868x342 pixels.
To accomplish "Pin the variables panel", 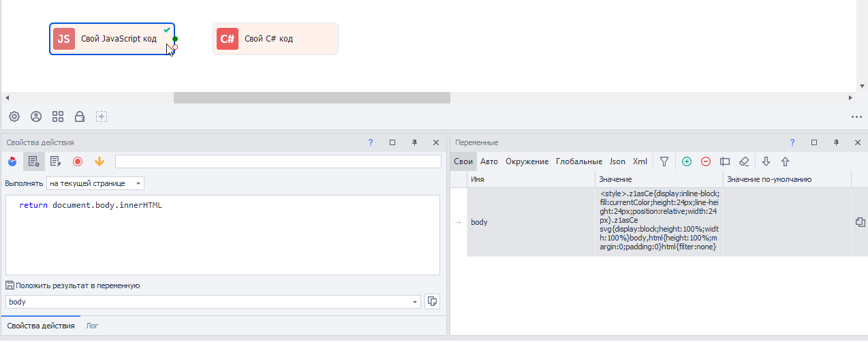I will click(x=836, y=142).
